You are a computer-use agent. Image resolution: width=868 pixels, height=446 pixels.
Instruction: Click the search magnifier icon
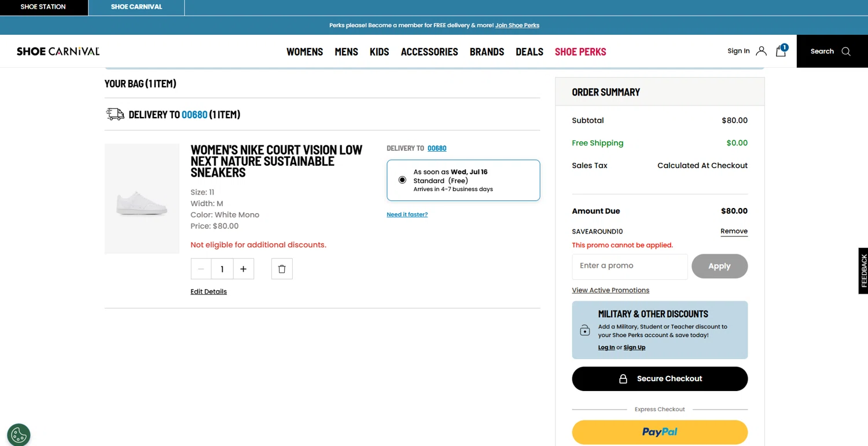(x=846, y=52)
